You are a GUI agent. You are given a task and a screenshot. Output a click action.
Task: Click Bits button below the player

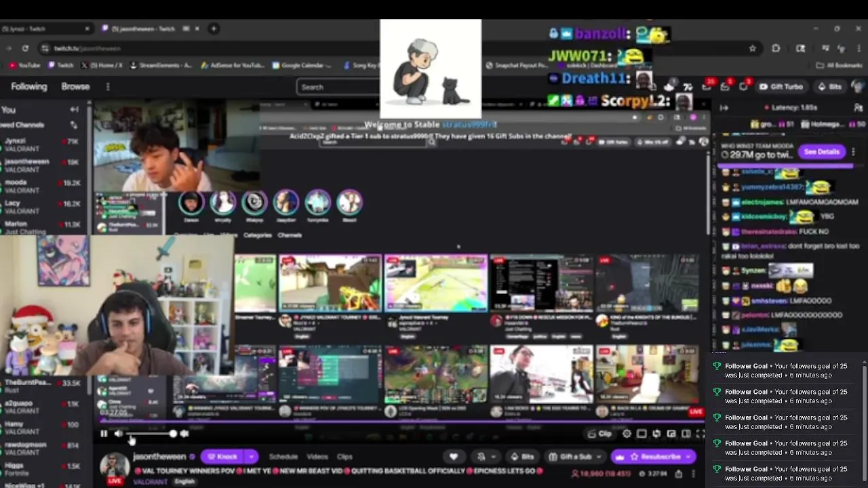tap(522, 457)
